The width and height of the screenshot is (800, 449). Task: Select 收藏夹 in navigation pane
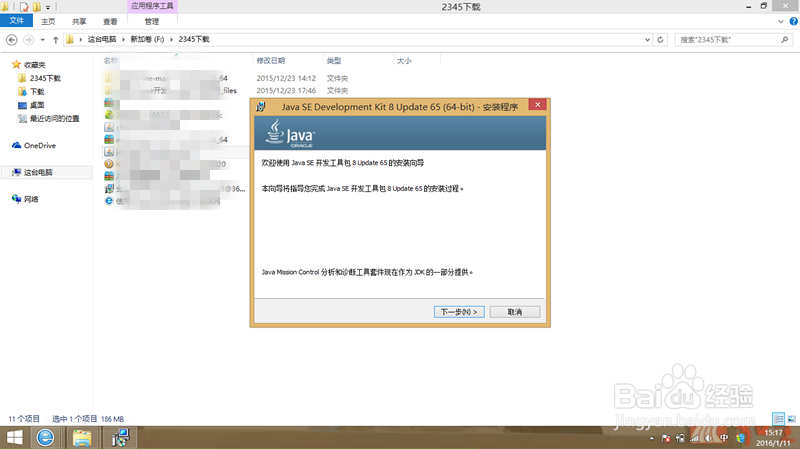[x=34, y=65]
